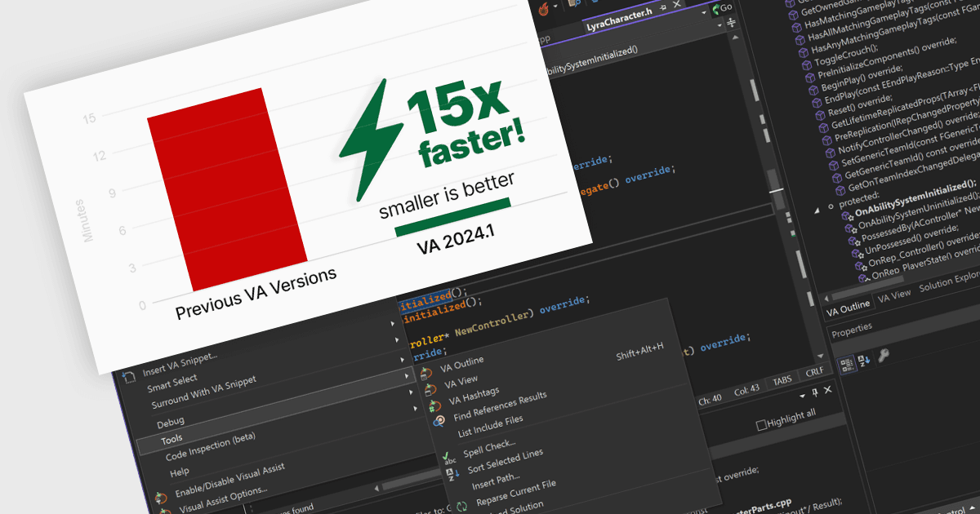Click the Spell Check abc icon
Viewport: 980px width, 514px height.
pyautogui.click(x=448, y=457)
